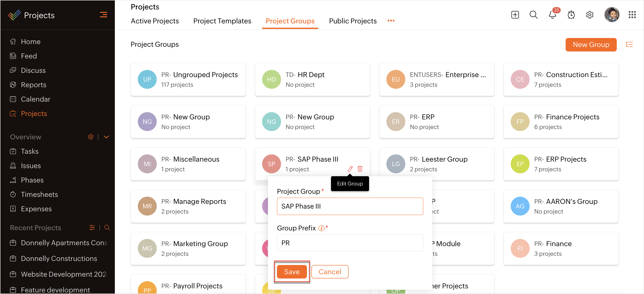Click the pencil Edit Group icon
The image size is (644, 294).
click(x=350, y=169)
